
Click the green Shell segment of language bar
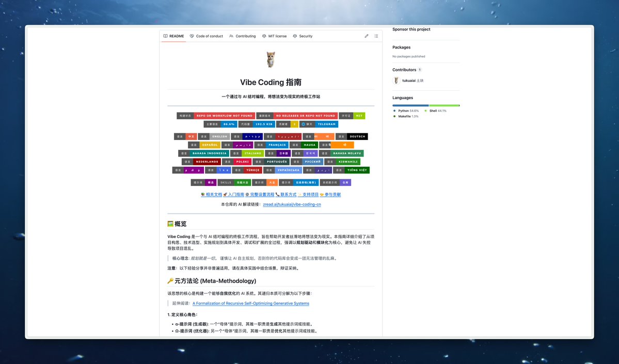[443, 105]
